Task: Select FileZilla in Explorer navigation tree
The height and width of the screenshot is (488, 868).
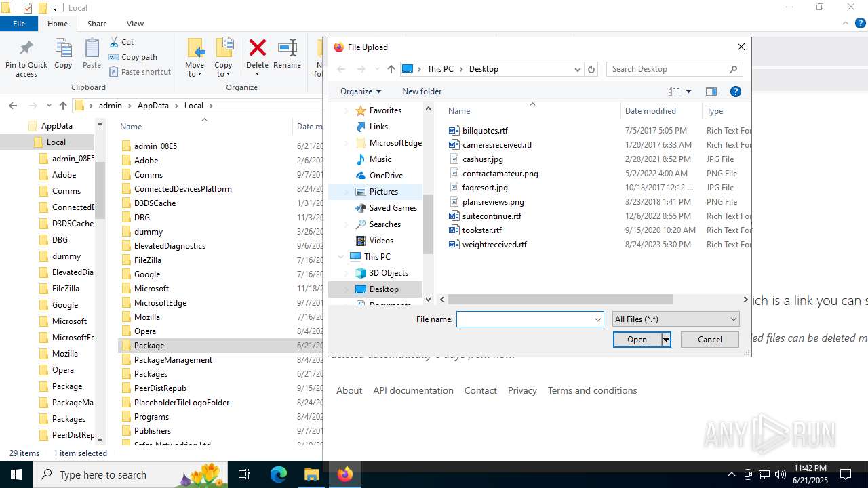Action: [x=65, y=289]
